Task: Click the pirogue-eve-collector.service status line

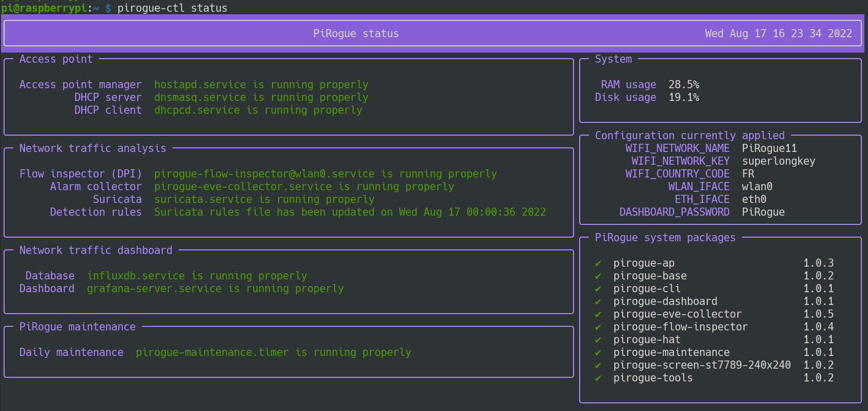Action: pyautogui.click(x=304, y=187)
